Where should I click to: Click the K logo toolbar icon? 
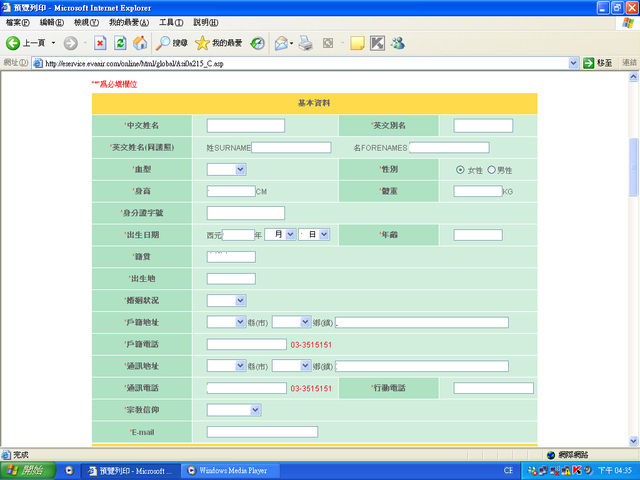tap(377, 43)
